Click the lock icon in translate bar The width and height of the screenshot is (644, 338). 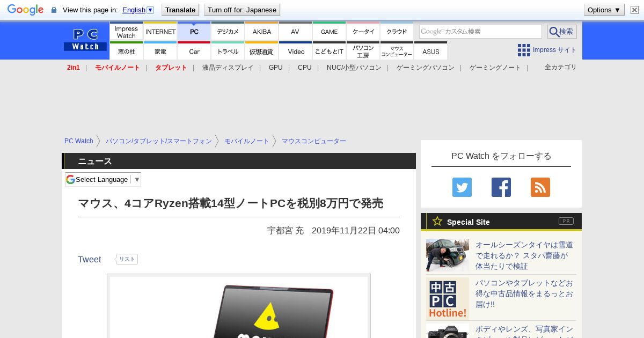click(x=54, y=10)
